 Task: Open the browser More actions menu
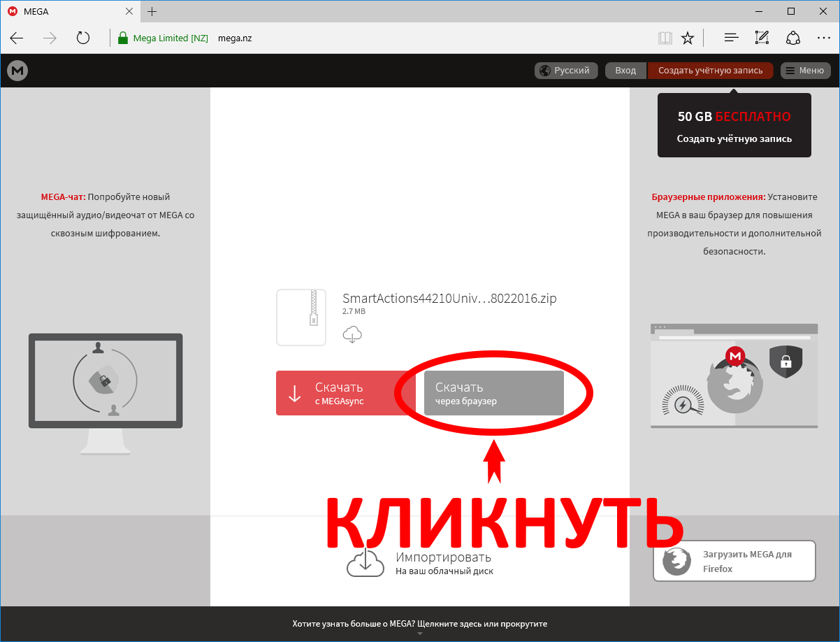coord(823,38)
